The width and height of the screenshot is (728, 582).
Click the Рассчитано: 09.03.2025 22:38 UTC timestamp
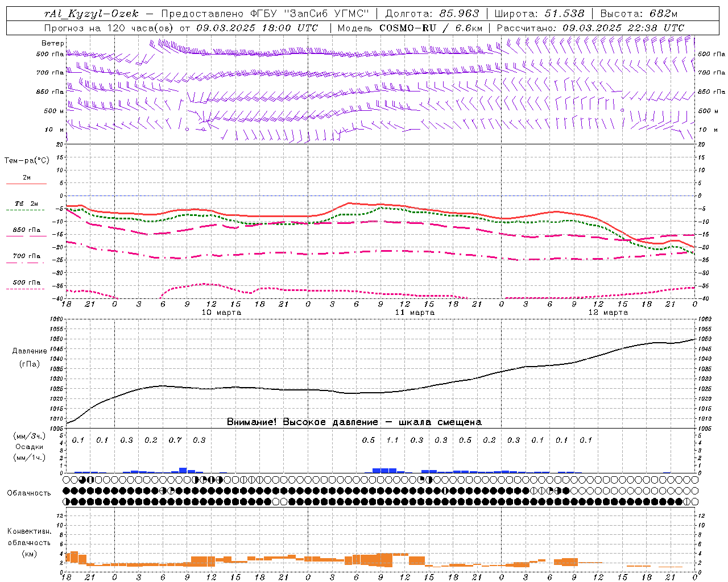(x=590, y=28)
